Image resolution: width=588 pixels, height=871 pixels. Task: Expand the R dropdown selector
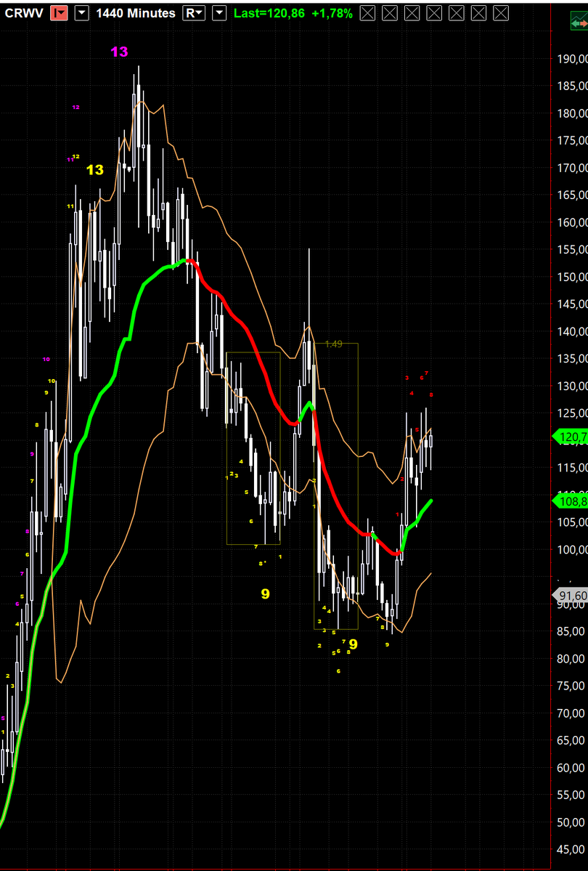tap(194, 13)
